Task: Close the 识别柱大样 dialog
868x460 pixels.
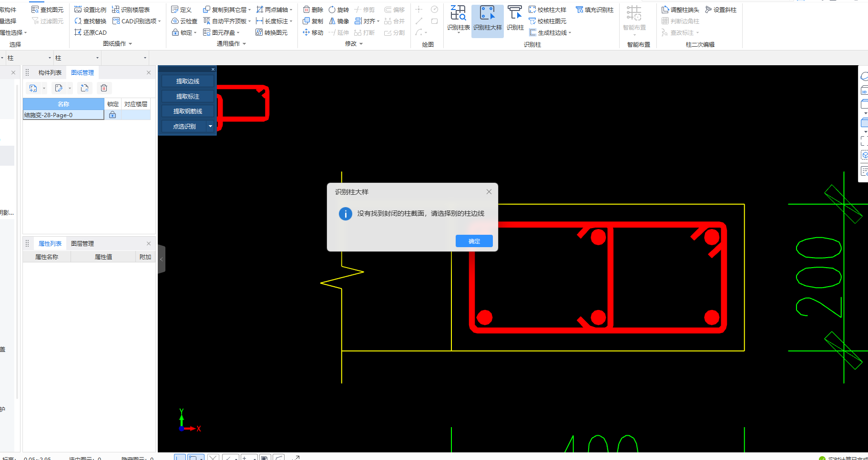Action: click(489, 192)
